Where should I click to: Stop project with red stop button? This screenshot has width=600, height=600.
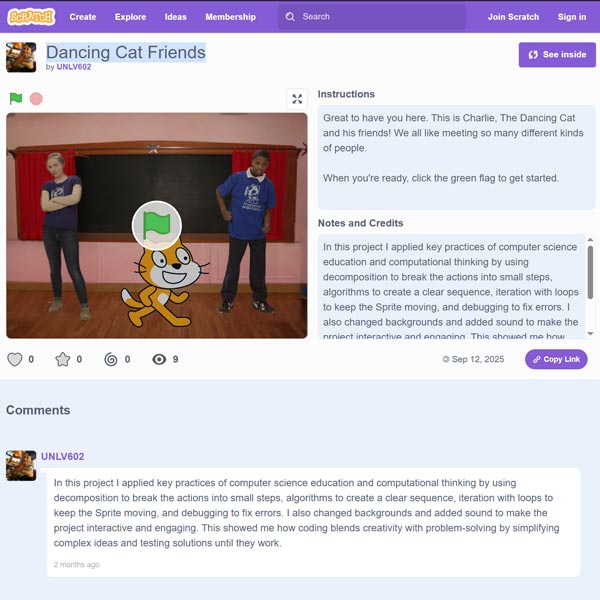pyautogui.click(x=36, y=99)
